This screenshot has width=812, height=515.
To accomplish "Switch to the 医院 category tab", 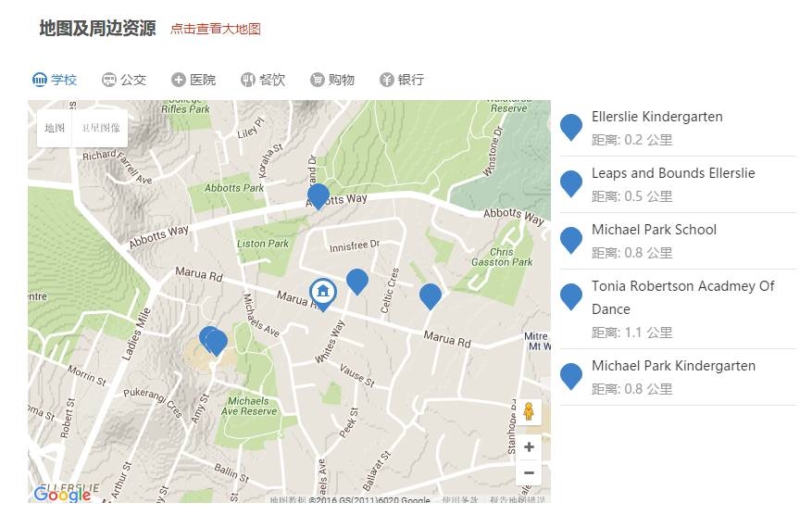I will (x=194, y=80).
